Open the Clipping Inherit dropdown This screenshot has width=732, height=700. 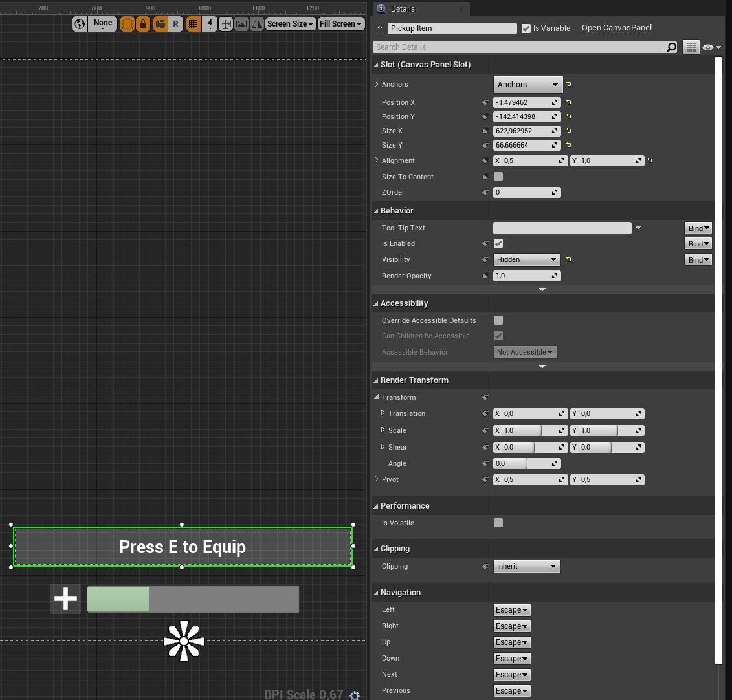coord(527,566)
